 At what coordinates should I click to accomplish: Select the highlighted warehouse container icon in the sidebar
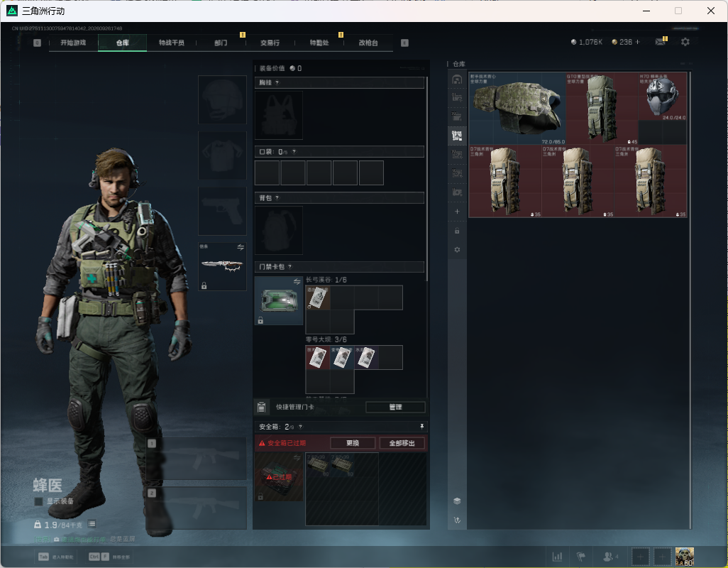point(457,135)
